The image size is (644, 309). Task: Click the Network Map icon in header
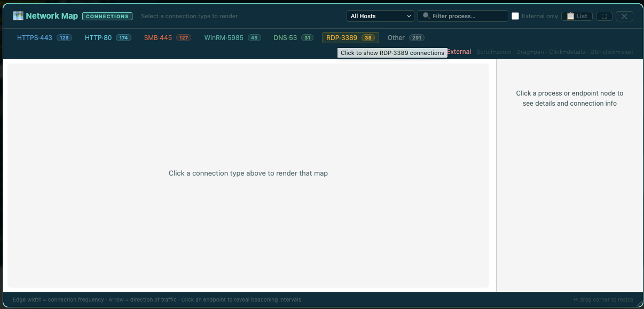click(x=18, y=16)
